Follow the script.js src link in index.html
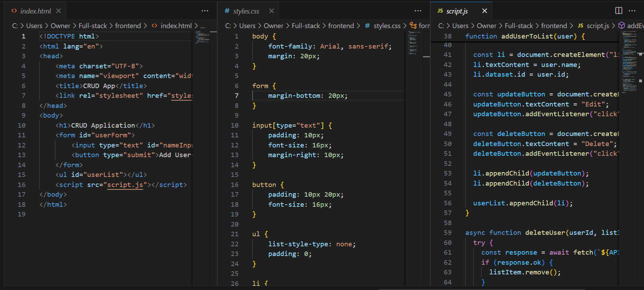 125,185
